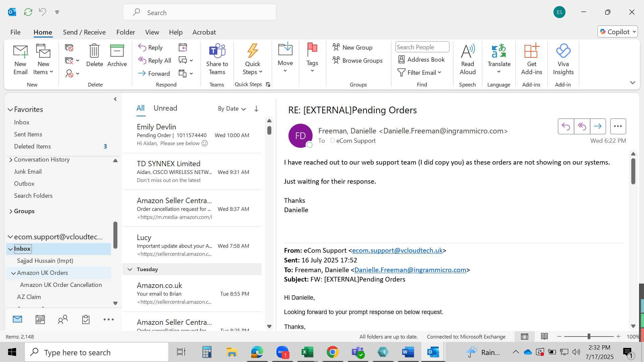Click Send/Receive All Folders sync icon
644x362 pixels.
(x=28, y=12)
